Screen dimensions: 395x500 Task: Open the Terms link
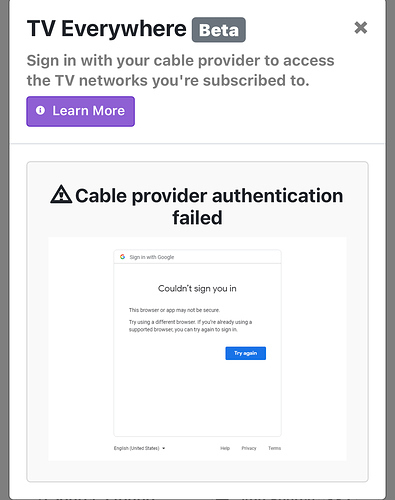pyautogui.click(x=275, y=448)
